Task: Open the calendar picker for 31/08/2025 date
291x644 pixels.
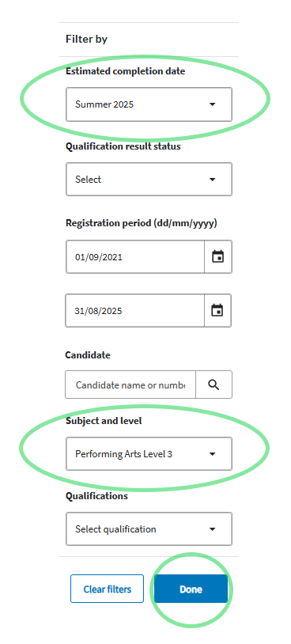Action: pos(217,310)
